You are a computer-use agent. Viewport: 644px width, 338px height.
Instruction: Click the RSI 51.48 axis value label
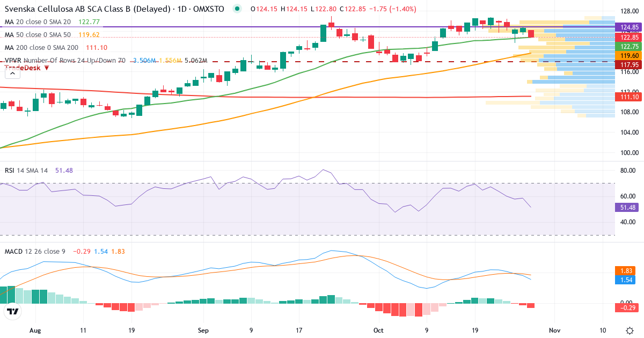[x=627, y=207]
